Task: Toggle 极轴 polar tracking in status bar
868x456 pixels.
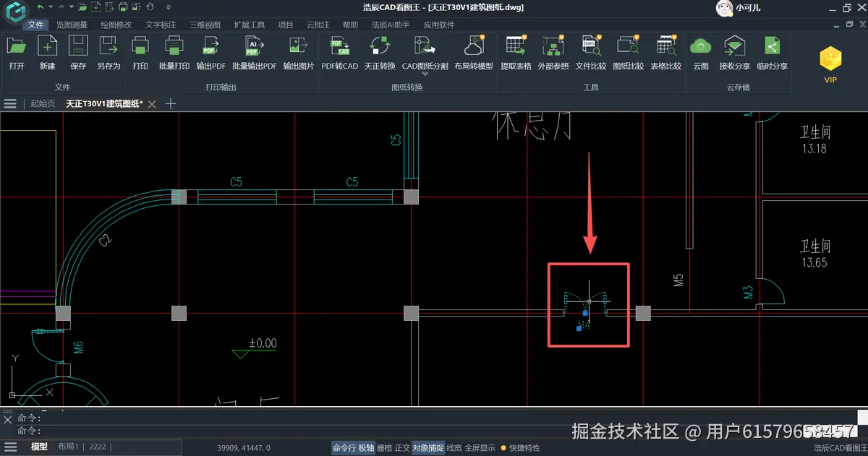Action: 366,448
